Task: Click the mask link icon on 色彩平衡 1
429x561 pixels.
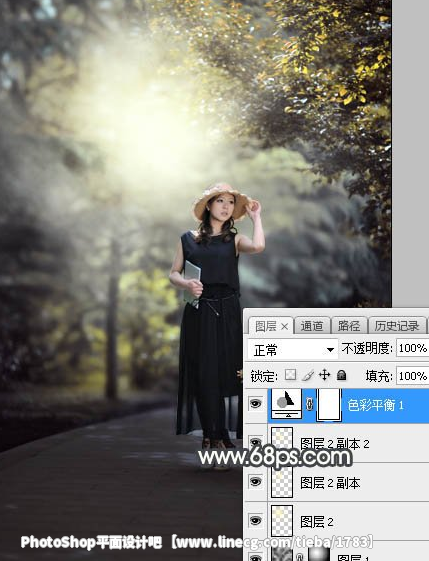Action: 310,404
